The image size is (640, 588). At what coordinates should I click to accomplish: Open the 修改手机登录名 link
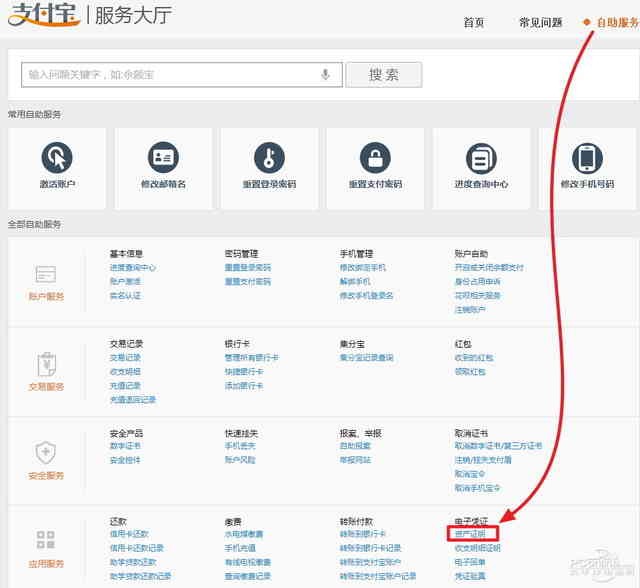[367, 295]
